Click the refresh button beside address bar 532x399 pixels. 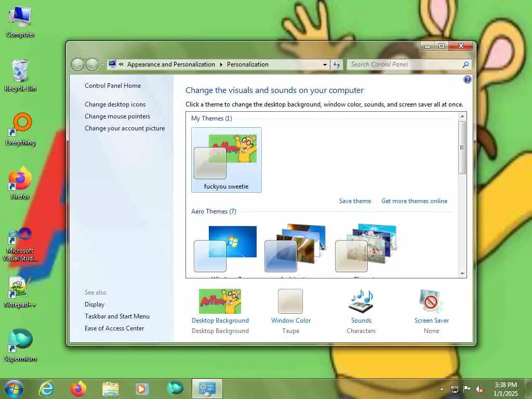point(337,64)
